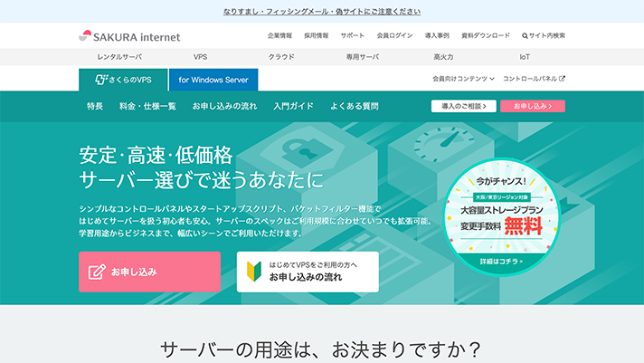Viewport: 644px width, 363px height.
Task: Open the 会員ログイン link
Action: point(394,36)
